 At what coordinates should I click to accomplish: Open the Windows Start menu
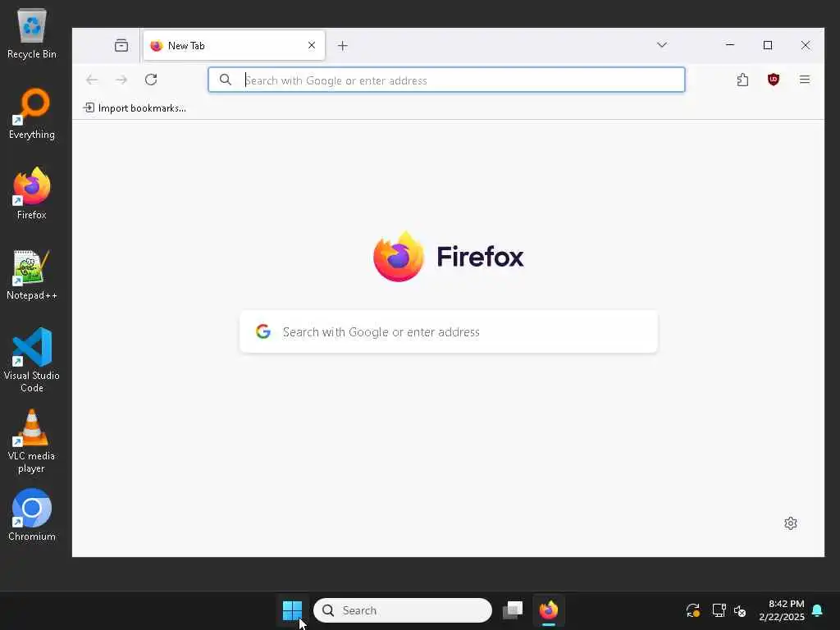[x=293, y=610]
